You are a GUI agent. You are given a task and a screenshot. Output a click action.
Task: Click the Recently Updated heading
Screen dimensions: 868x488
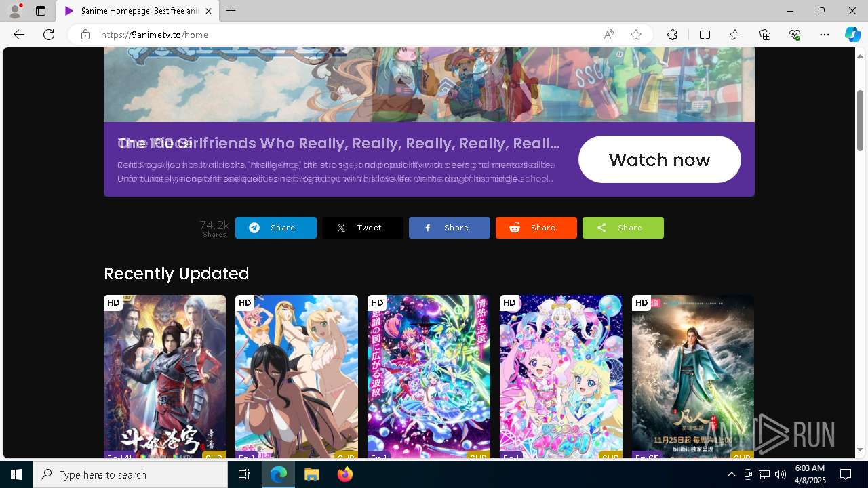[x=176, y=274]
